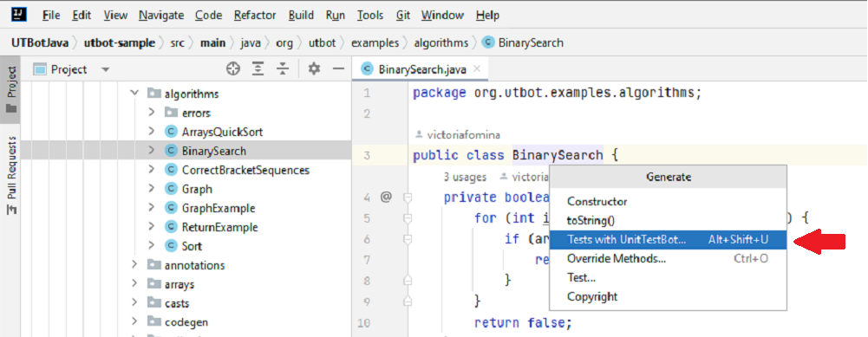Image resolution: width=868 pixels, height=337 pixels.
Task: Open the Project view dropdown
Action: tap(106, 69)
